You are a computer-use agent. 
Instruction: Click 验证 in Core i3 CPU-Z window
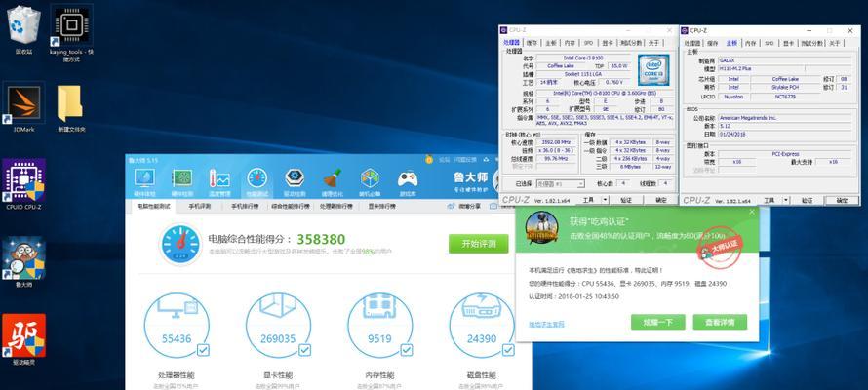(627, 199)
